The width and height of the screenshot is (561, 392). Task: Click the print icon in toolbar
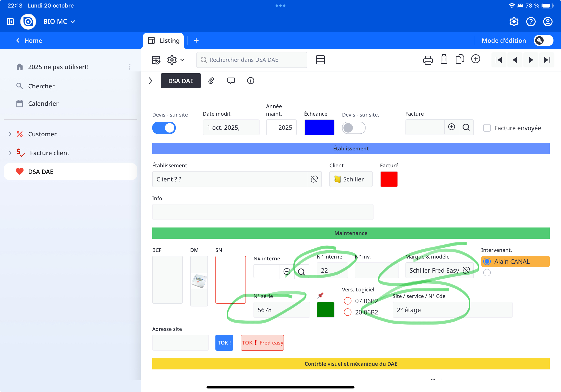click(x=428, y=60)
